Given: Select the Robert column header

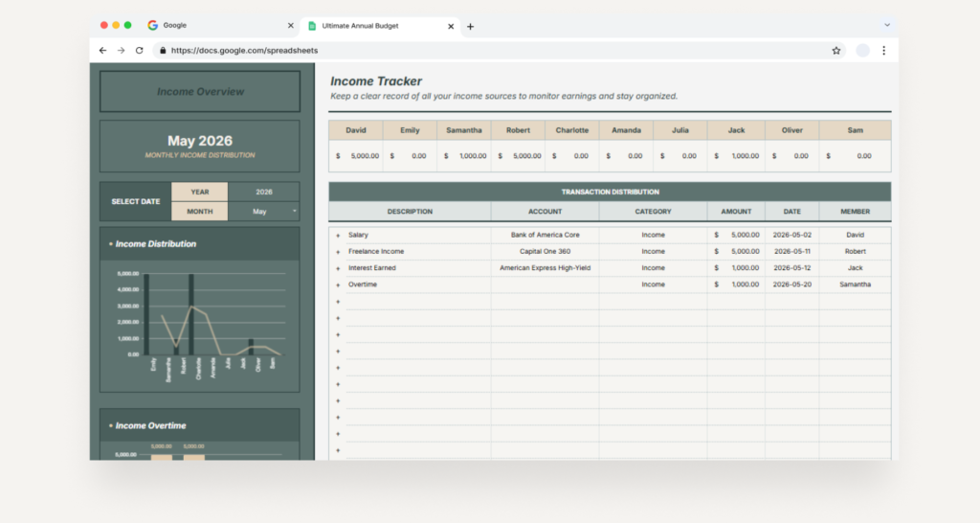Looking at the screenshot, I should point(518,130).
